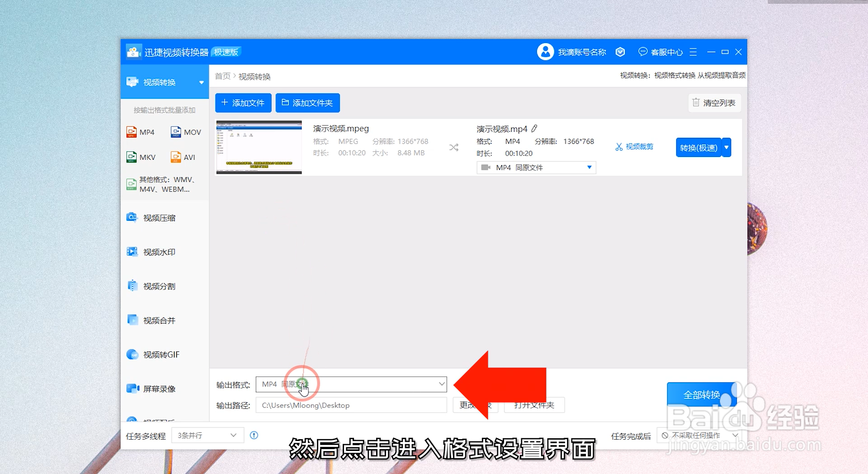Click the shuffle conversion arrows icon
This screenshot has width=868, height=474.
click(454, 147)
